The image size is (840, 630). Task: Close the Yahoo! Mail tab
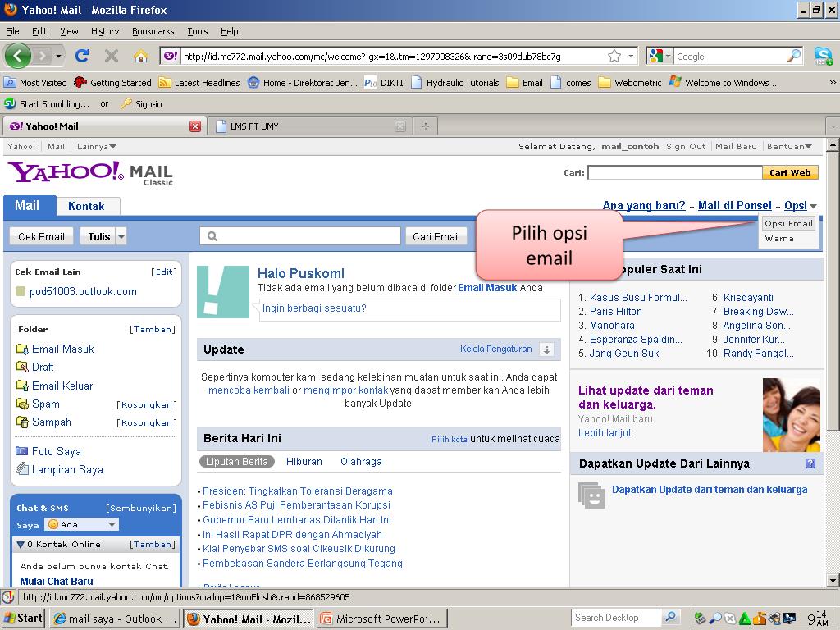coord(195,126)
